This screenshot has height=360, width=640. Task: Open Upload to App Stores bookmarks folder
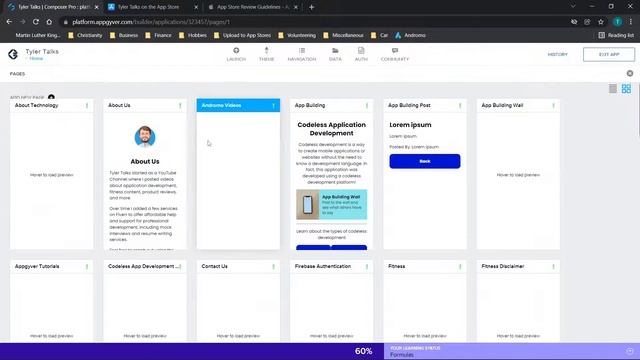pos(242,35)
